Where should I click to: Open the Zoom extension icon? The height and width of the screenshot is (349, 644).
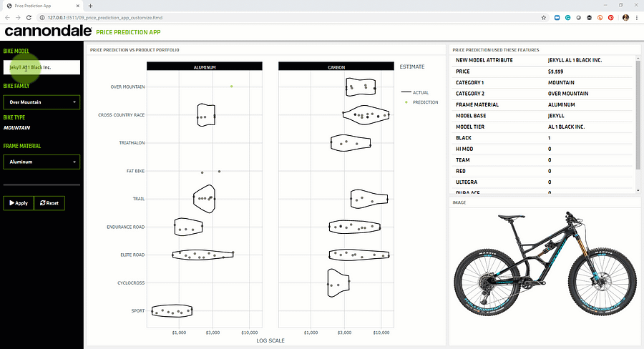(557, 18)
